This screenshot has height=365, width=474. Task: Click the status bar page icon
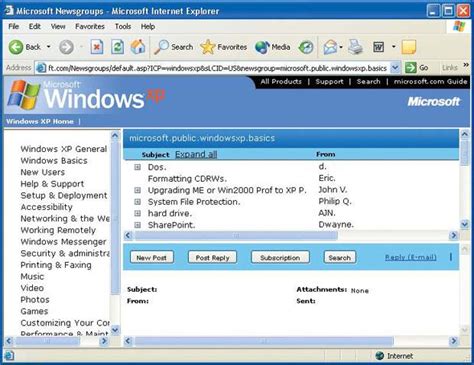9,356
